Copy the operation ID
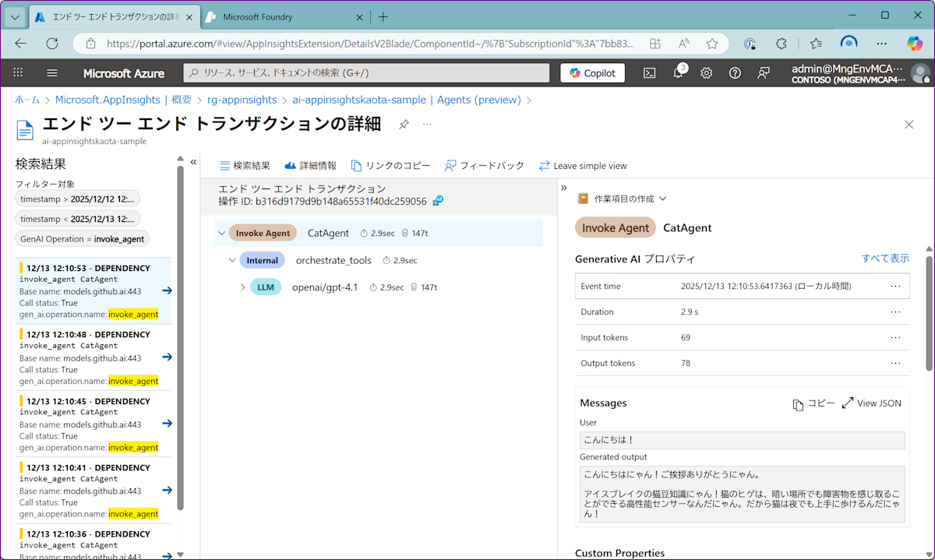Screen dimensions: 935x560 pos(438,201)
